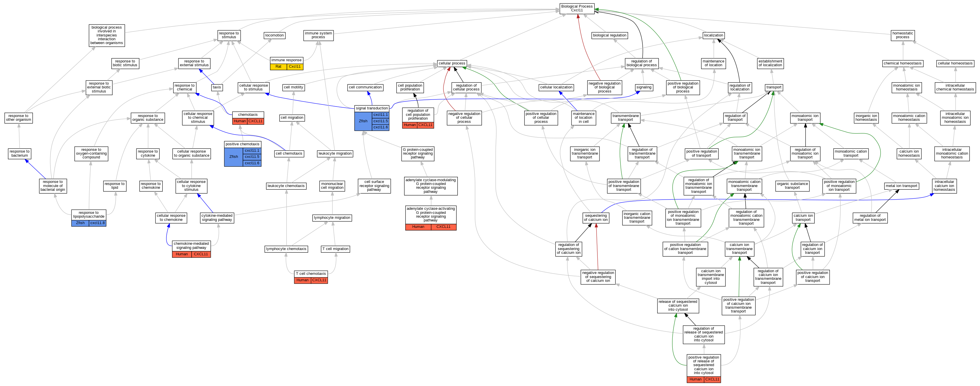Click the 'cell population proliferation' node
This screenshot has width=980, height=386.
click(x=410, y=88)
